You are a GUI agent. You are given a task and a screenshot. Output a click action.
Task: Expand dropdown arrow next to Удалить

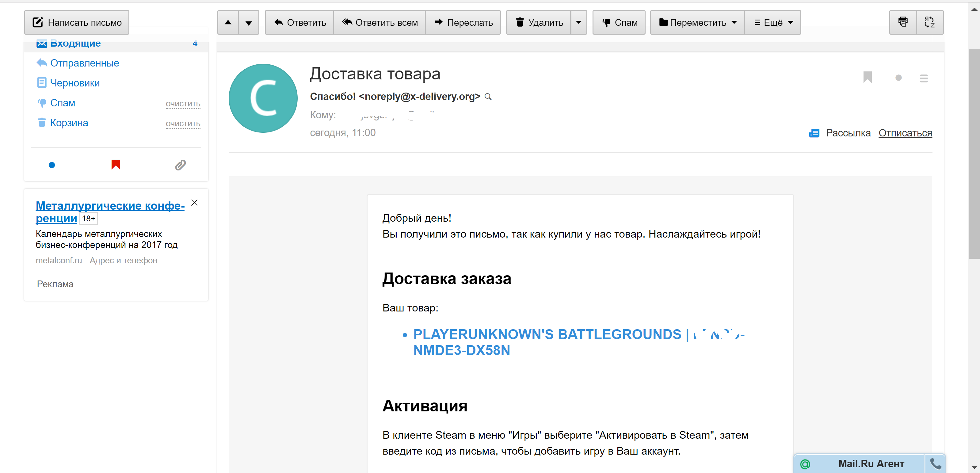(579, 22)
